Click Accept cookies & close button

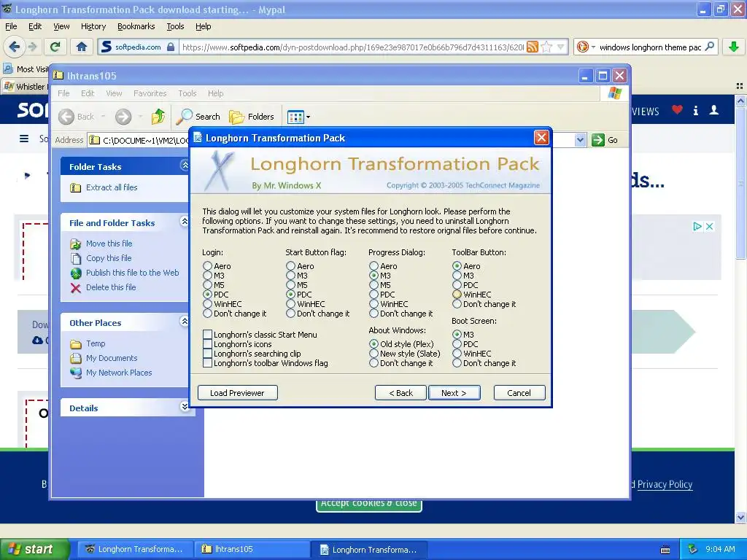pos(368,505)
